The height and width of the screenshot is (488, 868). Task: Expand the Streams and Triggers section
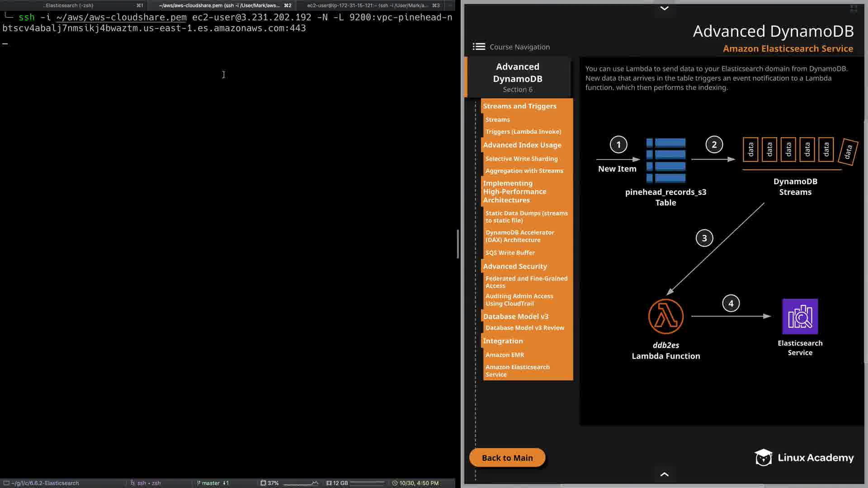519,106
